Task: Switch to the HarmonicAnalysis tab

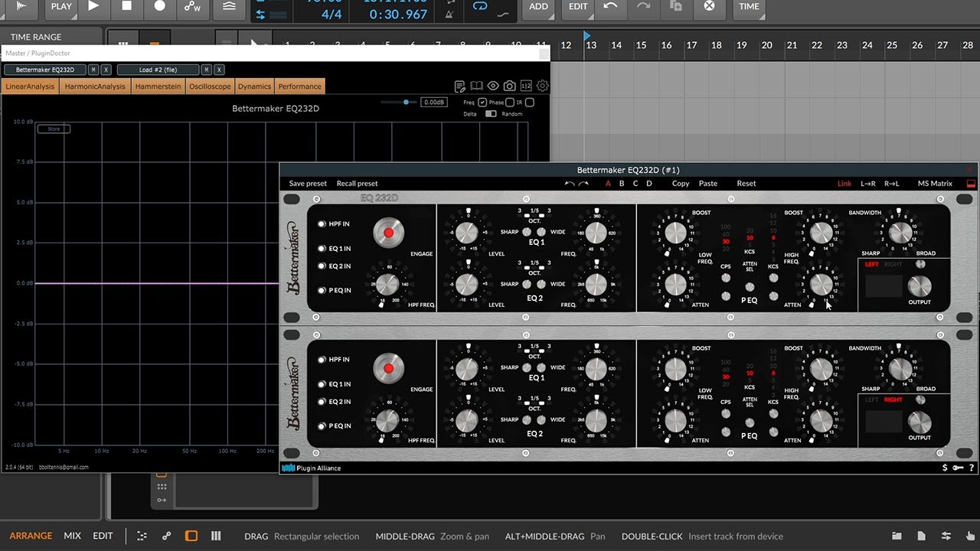Action: 95,86
